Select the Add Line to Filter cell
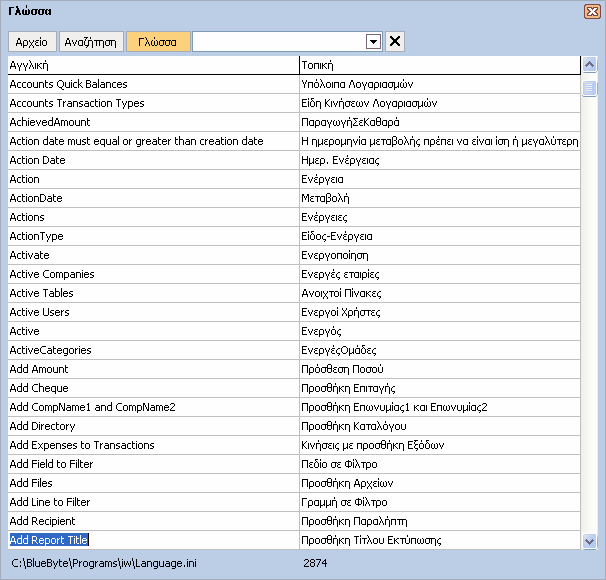Viewport: 606px width, 580px height. 153,502
